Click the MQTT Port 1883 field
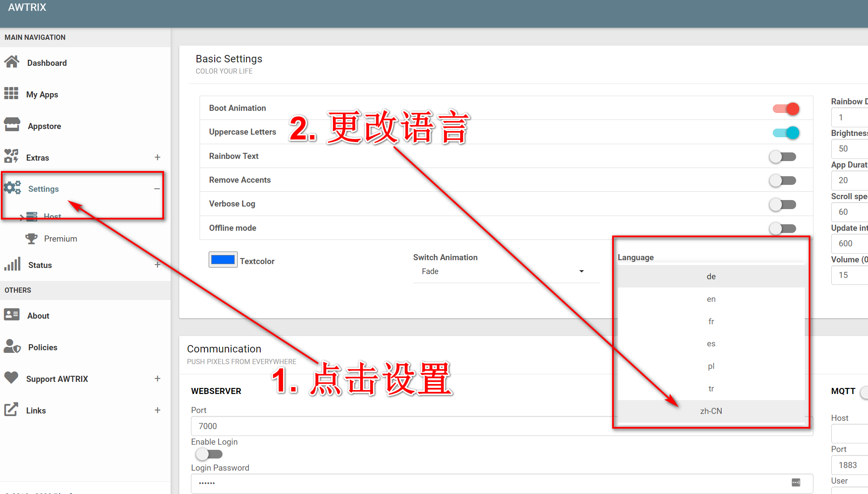Viewport: 868px width, 494px height. (849, 465)
